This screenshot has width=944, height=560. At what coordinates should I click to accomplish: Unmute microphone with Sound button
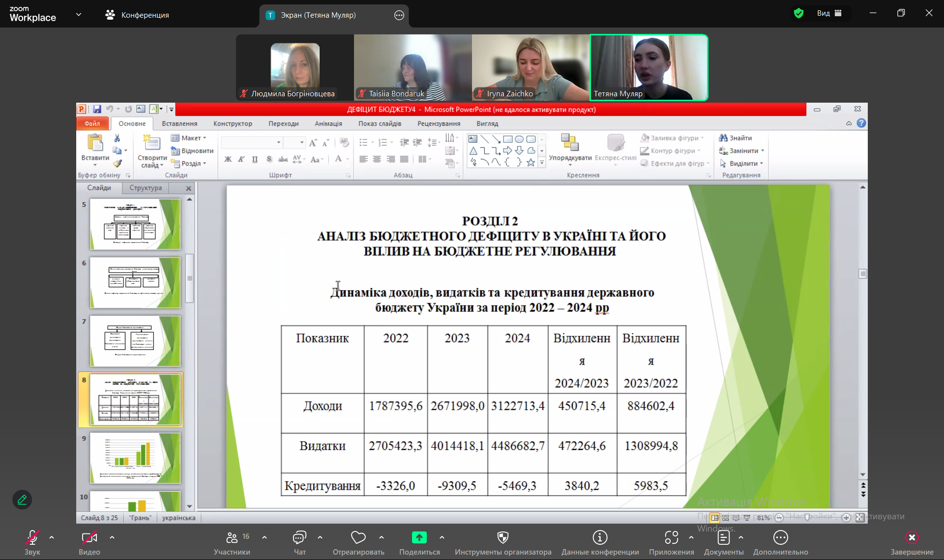pos(32,538)
